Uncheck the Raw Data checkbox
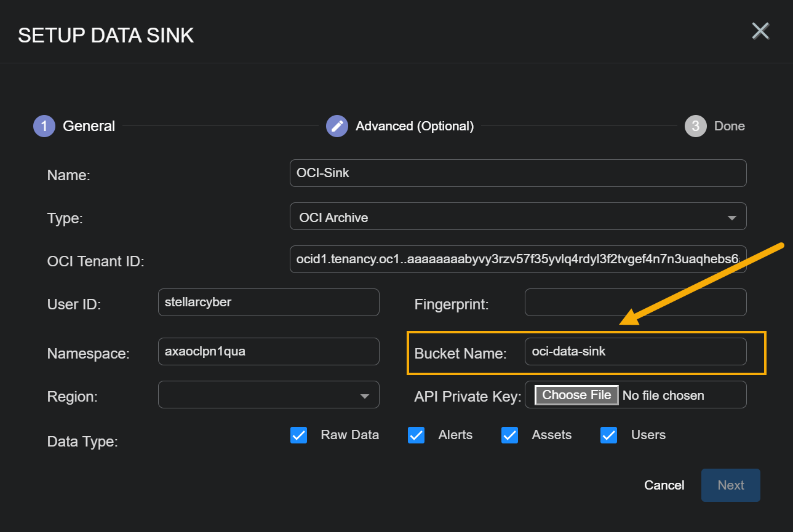The image size is (793, 532). [298, 435]
